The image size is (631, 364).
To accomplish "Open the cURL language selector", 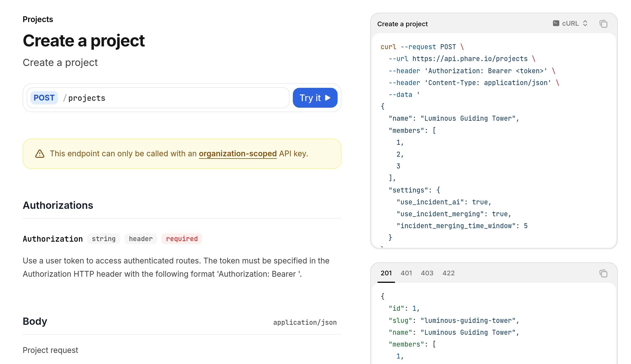I will click(x=570, y=23).
